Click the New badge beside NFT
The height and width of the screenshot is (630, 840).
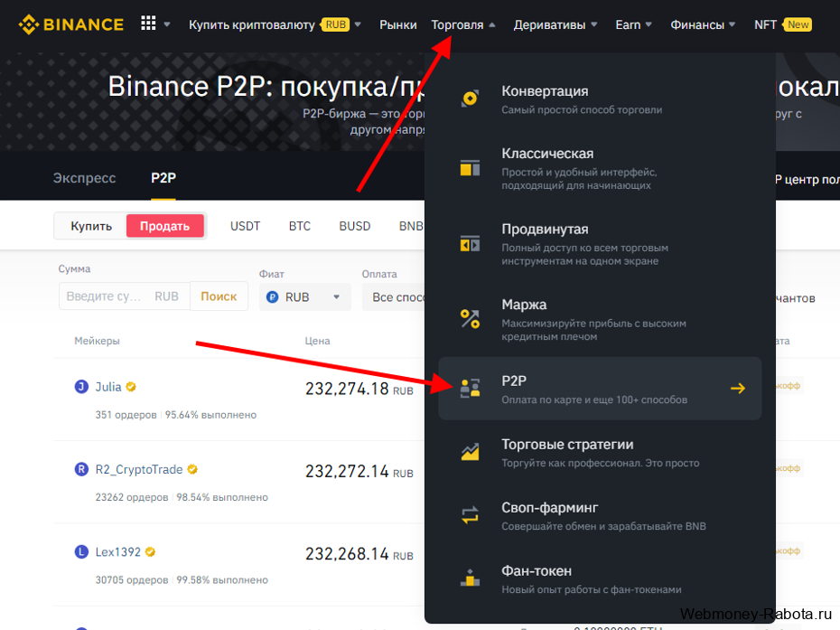798,24
